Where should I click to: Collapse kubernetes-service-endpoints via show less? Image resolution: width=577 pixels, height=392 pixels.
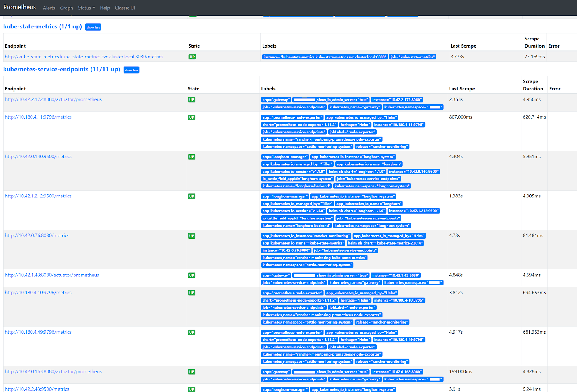[131, 70]
